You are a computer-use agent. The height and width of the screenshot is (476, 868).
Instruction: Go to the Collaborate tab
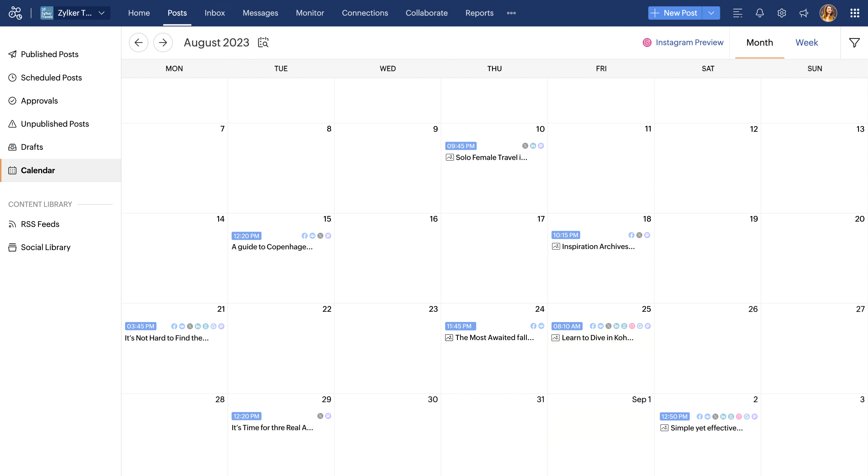coord(427,13)
